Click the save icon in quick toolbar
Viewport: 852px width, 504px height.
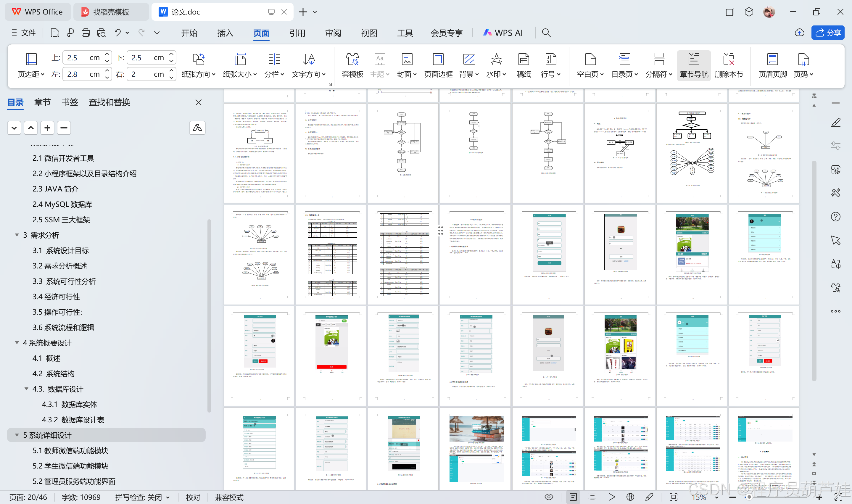55,33
